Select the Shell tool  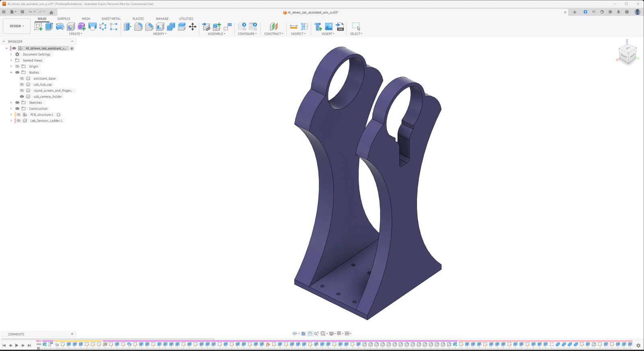coord(160,27)
